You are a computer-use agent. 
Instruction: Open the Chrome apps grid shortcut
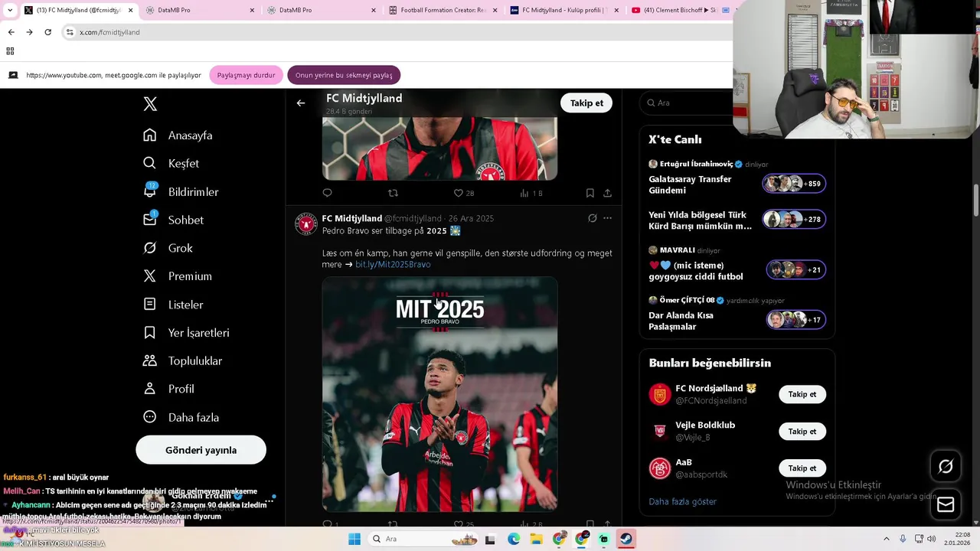pyautogui.click(x=10, y=51)
